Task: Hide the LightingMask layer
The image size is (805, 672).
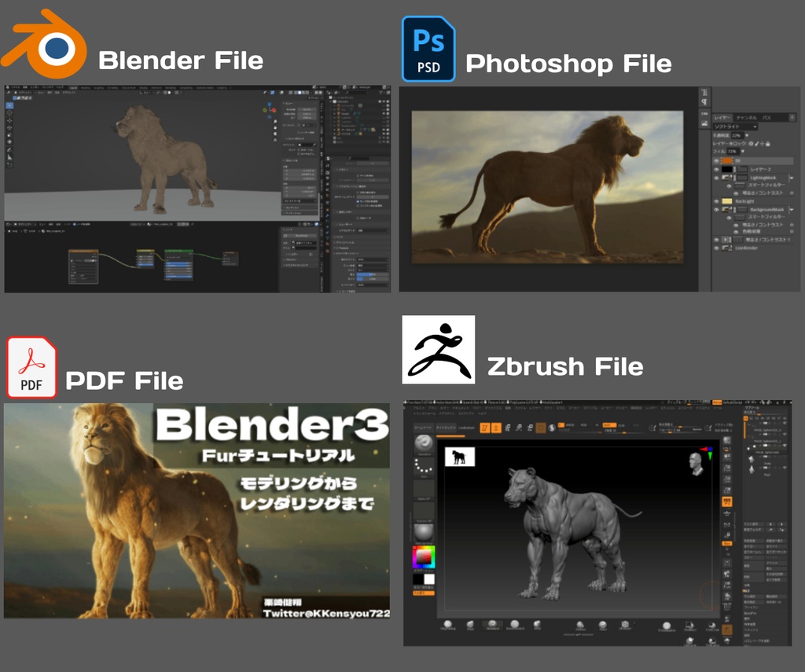Action: [716, 178]
